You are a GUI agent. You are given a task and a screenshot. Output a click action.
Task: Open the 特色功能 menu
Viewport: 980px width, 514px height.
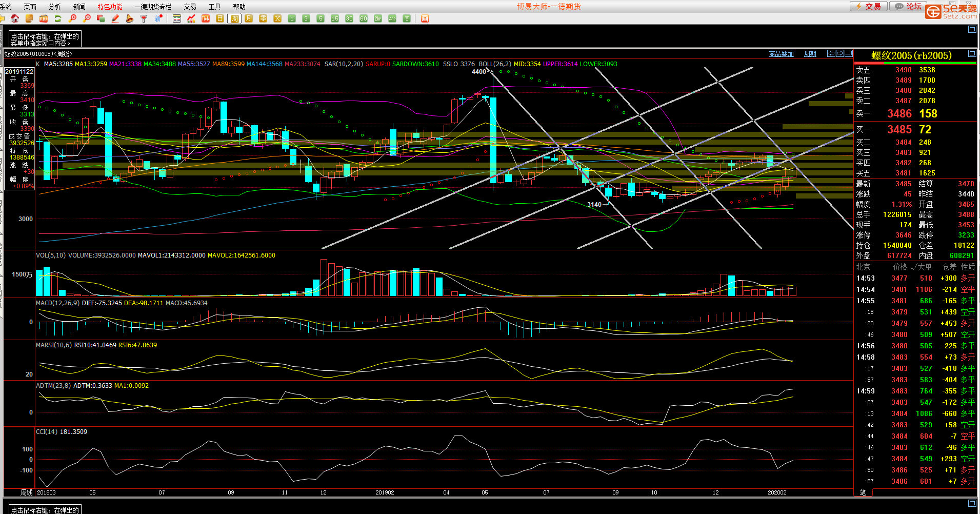click(110, 7)
